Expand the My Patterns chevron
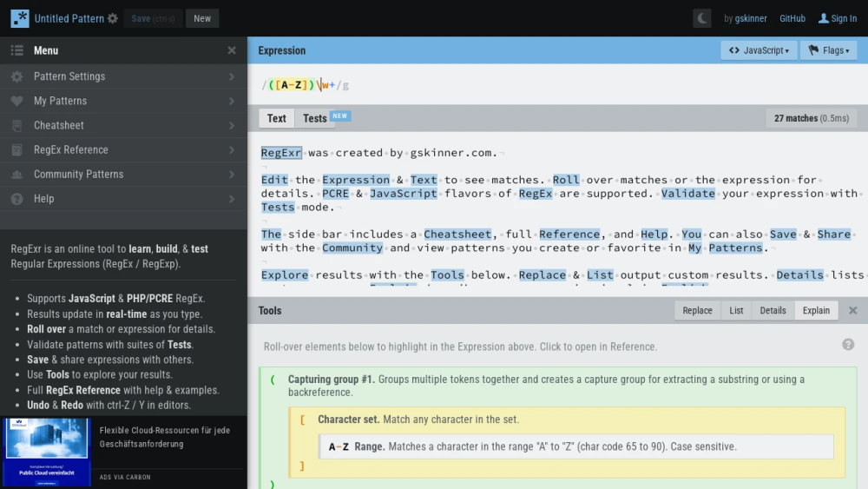 pyautogui.click(x=232, y=101)
